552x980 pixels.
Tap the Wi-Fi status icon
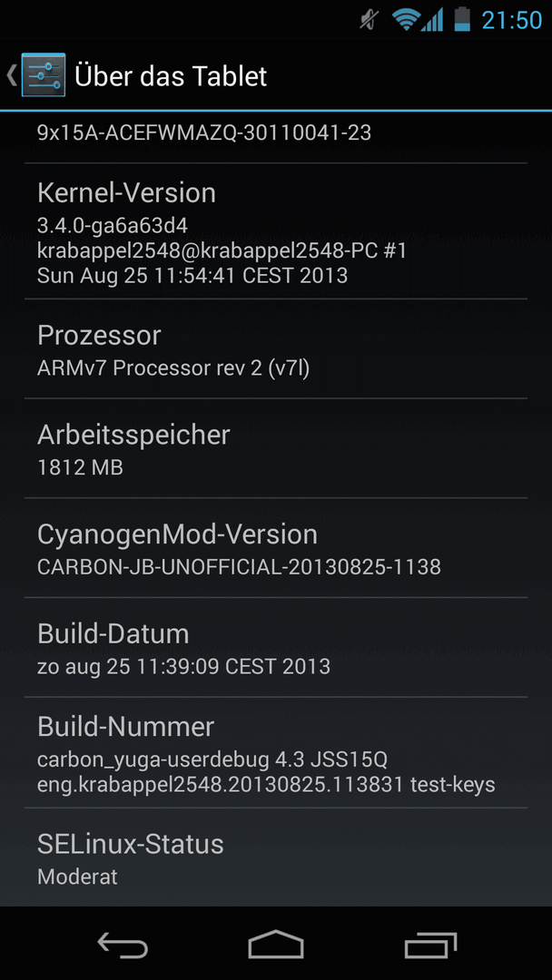(x=405, y=20)
